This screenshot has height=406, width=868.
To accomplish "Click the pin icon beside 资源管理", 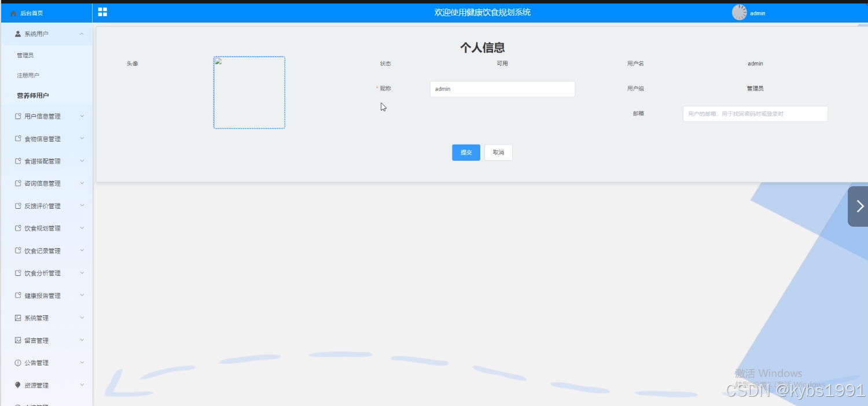I will click(18, 385).
